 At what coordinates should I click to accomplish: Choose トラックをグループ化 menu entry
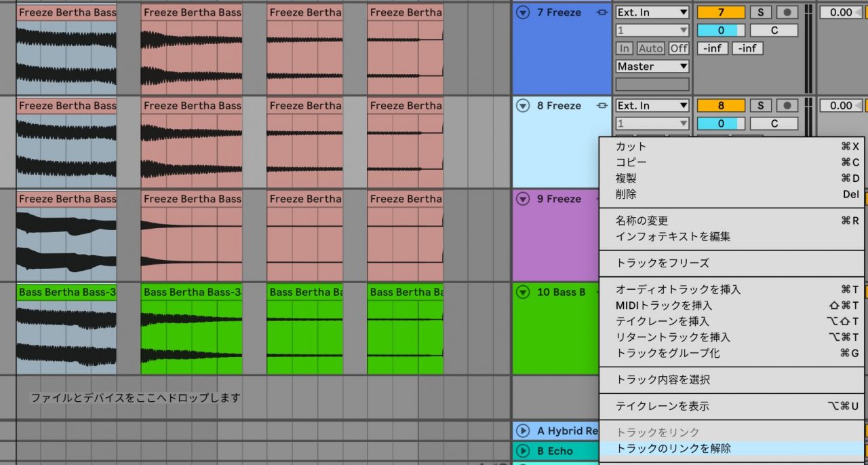pyautogui.click(x=732, y=353)
